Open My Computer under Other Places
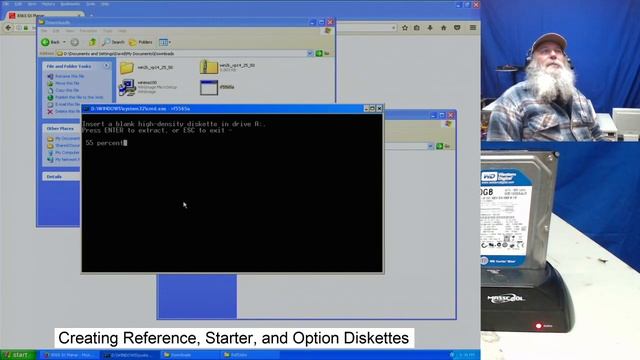 (x=64, y=153)
